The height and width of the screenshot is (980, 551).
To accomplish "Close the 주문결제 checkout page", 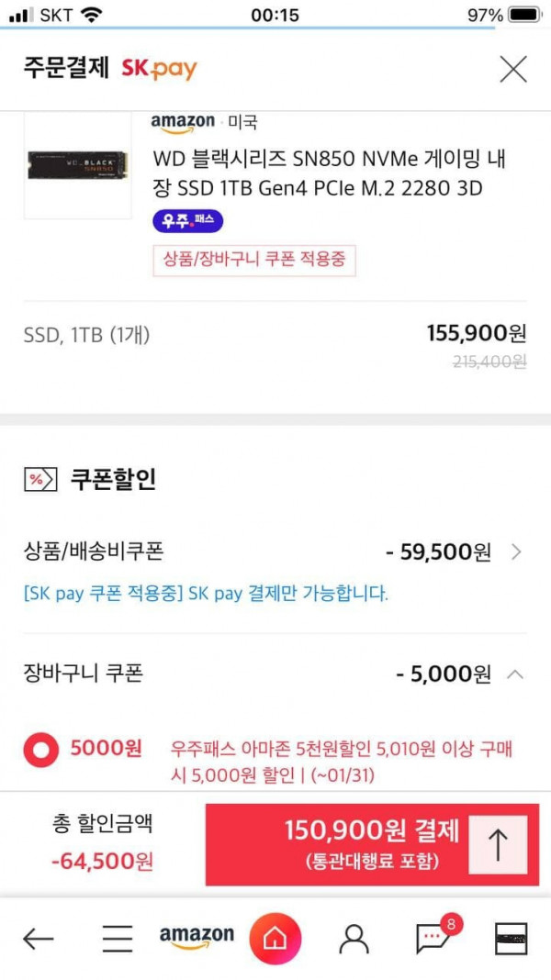I will click(512, 69).
